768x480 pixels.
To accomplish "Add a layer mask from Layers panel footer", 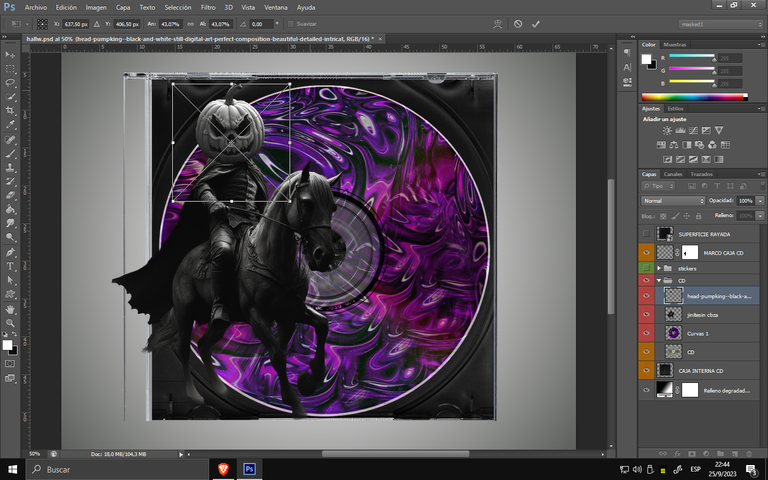I will click(x=692, y=454).
